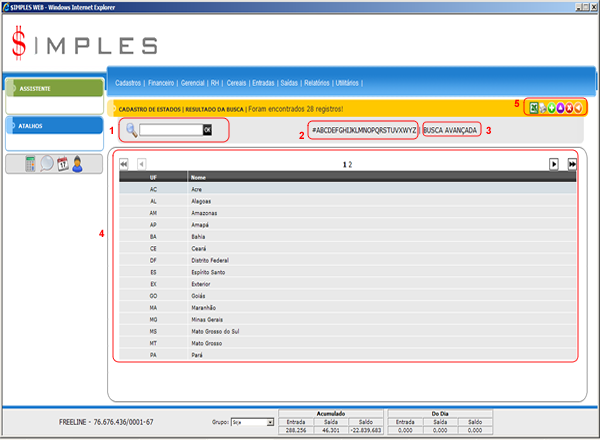Screen dimensions: 600x440
Task: Click the green add record icon
Action: [552, 107]
